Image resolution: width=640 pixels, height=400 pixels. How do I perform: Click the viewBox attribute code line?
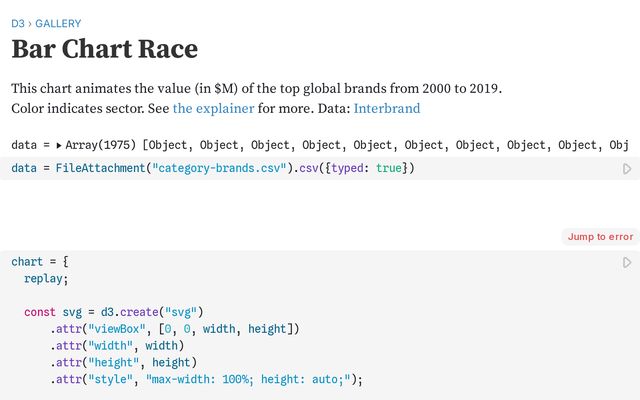[175, 329]
